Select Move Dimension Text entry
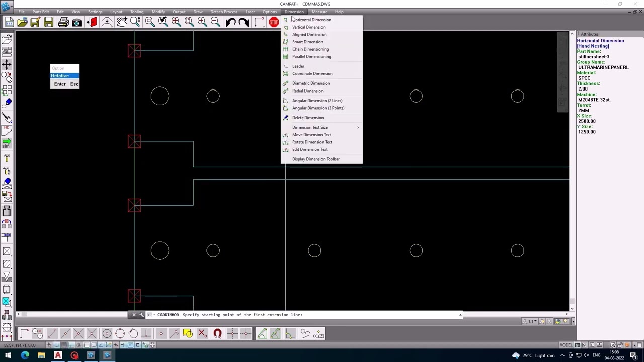644x362 pixels. [321, 135]
